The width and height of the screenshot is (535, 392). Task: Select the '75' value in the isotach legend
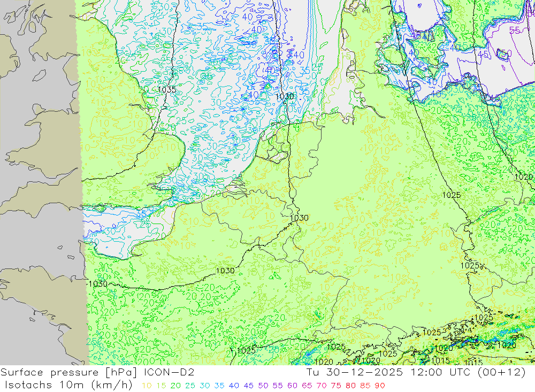(336, 386)
